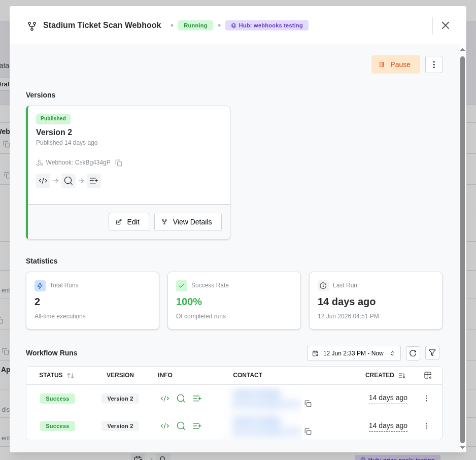
Task: Click the scrollbar up arrow
Action: tap(462, 49)
